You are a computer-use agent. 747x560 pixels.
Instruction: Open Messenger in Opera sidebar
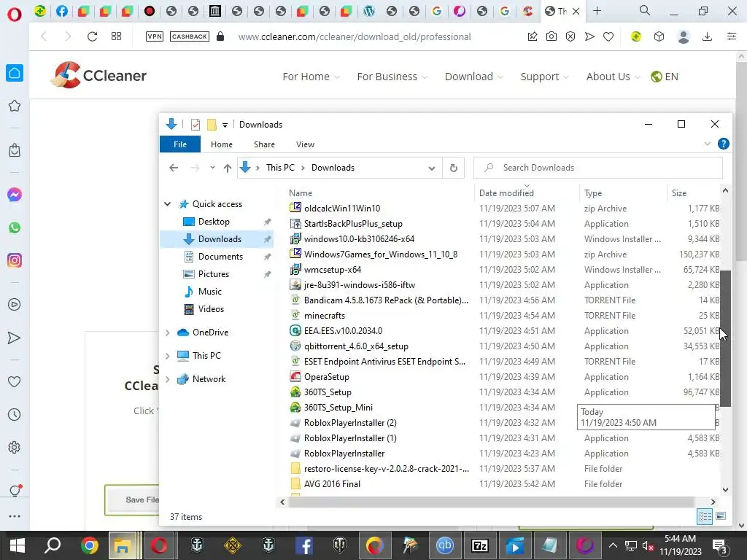15,195
